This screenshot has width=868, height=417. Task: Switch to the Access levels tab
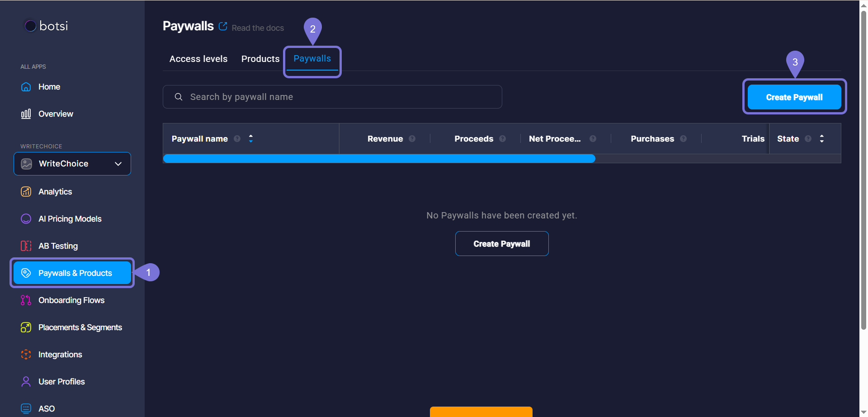tap(198, 59)
